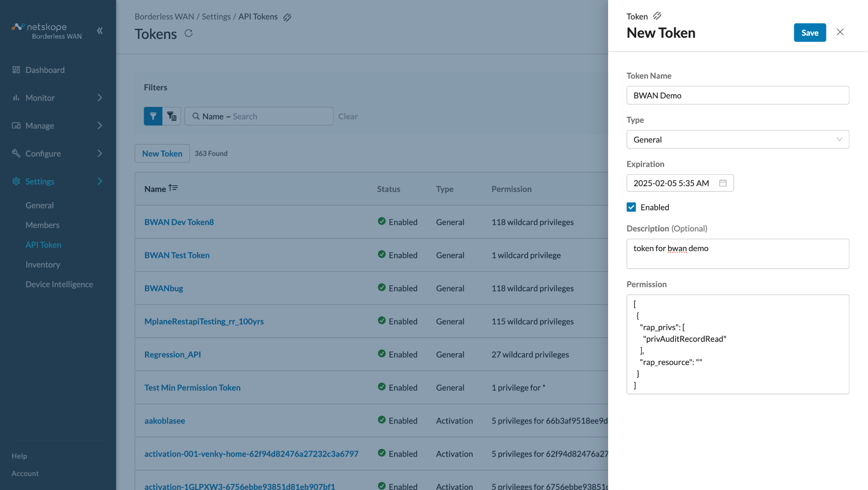Click '27 wildcard privileges' cell

(530, 354)
